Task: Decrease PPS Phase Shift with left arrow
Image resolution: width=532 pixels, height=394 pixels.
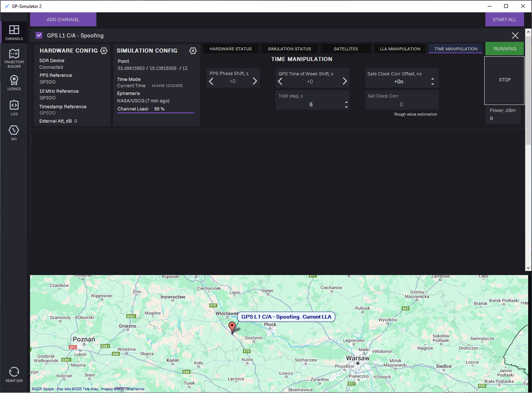Action: (x=212, y=81)
